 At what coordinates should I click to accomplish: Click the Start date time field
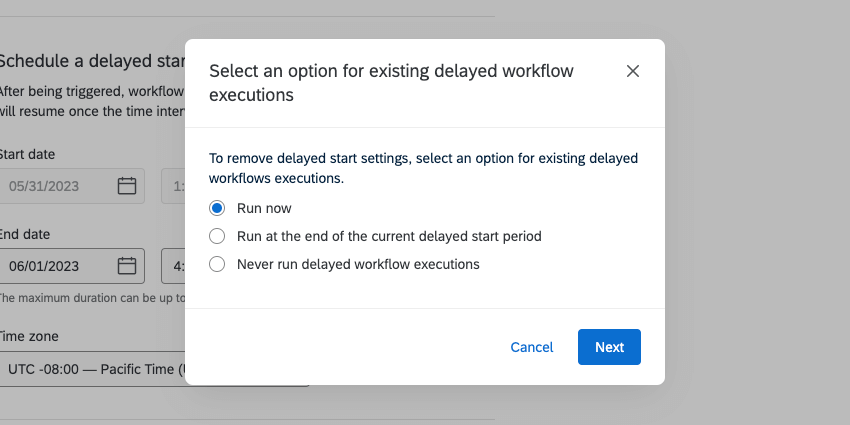click(173, 186)
